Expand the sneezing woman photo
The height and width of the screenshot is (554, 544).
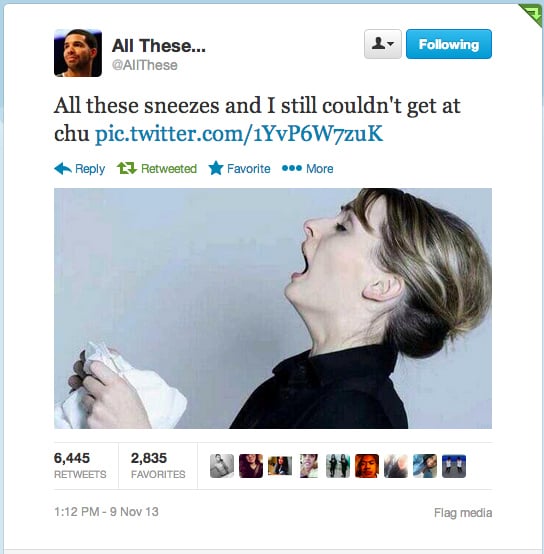pyautogui.click(x=273, y=308)
